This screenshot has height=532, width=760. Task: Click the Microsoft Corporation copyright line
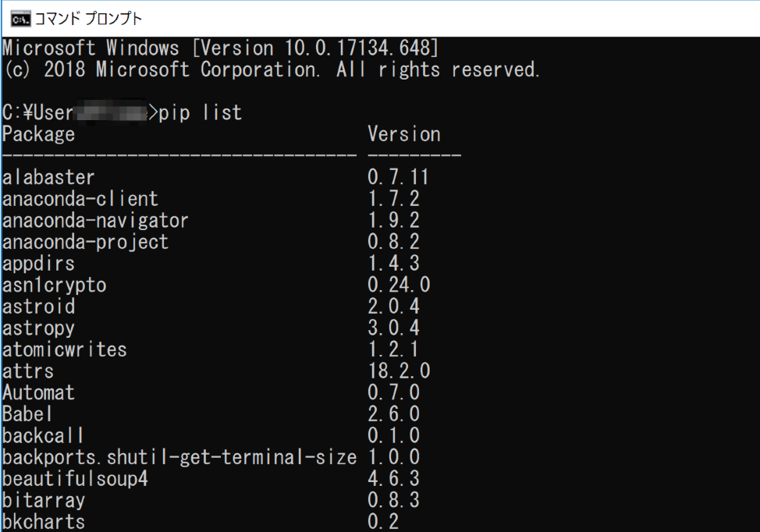tap(271, 69)
